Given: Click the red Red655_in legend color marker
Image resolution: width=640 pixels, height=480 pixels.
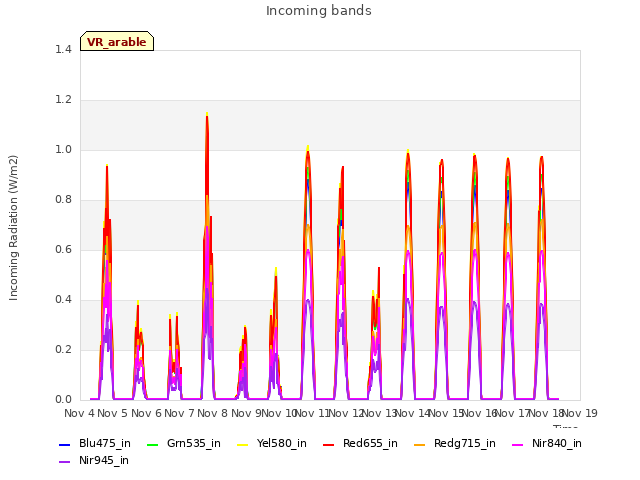Looking at the screenshot, I should pyautogui.click(x=329, y=444).
